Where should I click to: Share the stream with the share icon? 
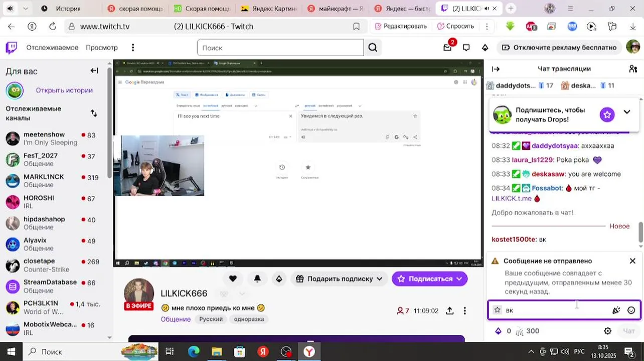tap(450, 311)
